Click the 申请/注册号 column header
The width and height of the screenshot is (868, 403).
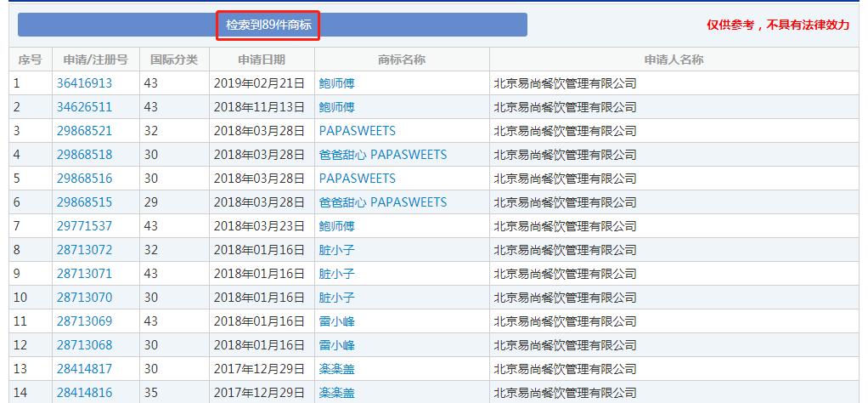(95, 60)
